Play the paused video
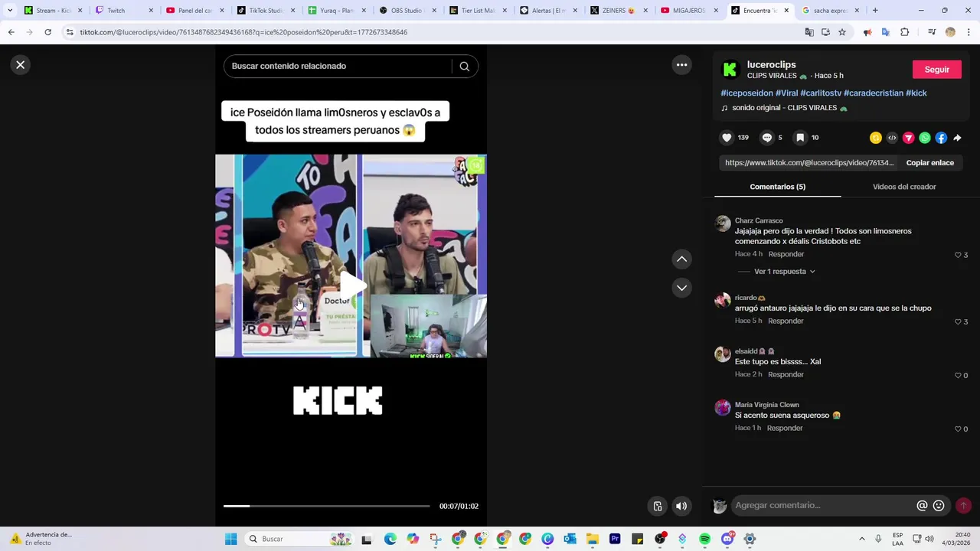 tap(351, 285)
